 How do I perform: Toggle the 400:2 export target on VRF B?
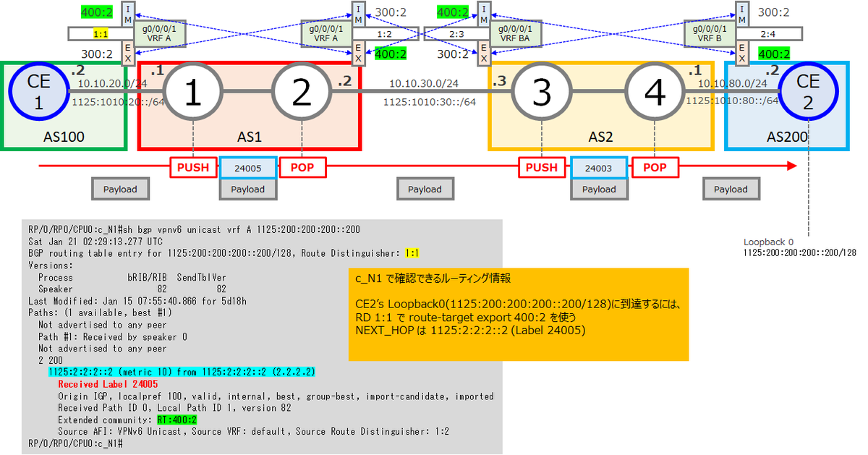(774, 53)
